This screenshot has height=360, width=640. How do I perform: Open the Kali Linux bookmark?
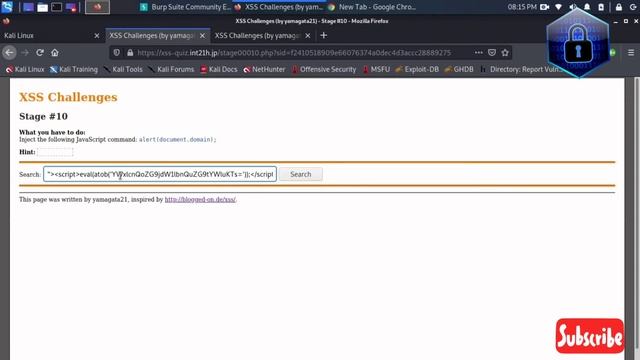pyautogui.click(x=25, y=69)
